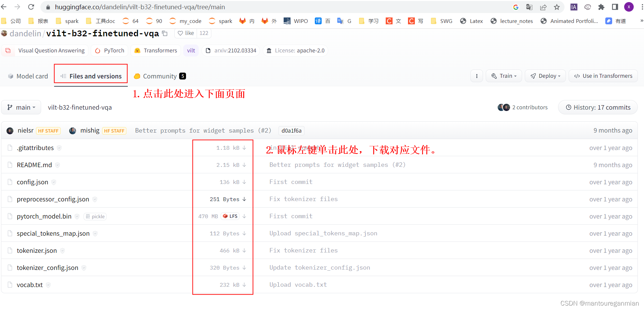The width and height of the screenshot is (644, 310).
Task: Click the License: apache-2.0 tag
Action: (296, 51)
